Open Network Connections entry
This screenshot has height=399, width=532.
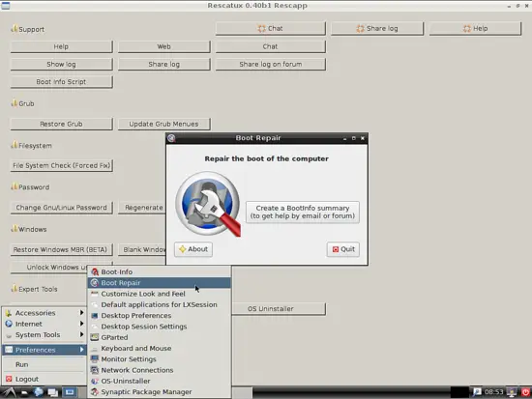coord(160,370)
